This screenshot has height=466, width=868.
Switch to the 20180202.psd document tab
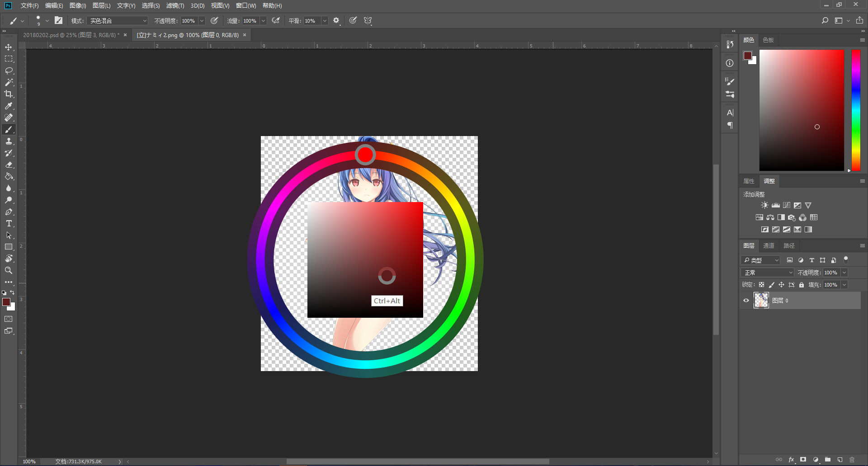pyautogui.click(x=71, y=35)
